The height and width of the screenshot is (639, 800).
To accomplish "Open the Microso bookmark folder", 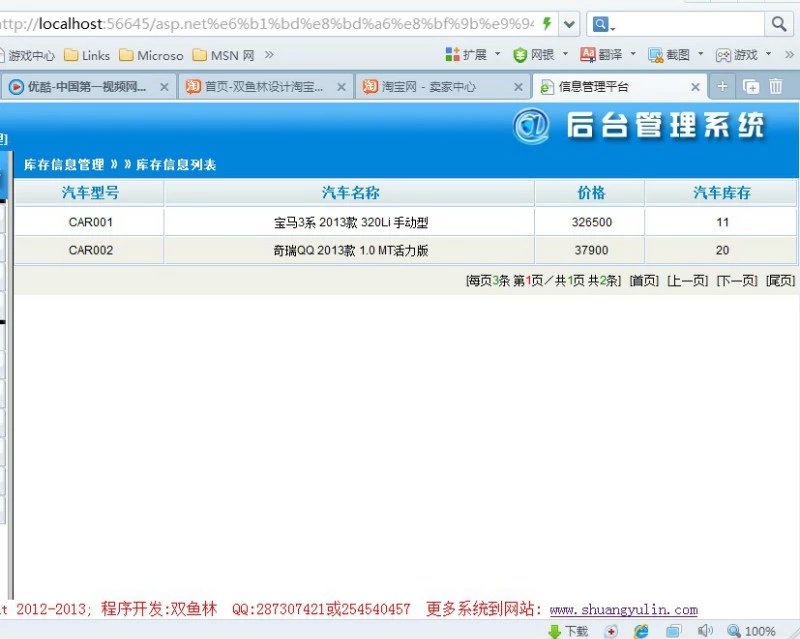I will pos(151,55).
